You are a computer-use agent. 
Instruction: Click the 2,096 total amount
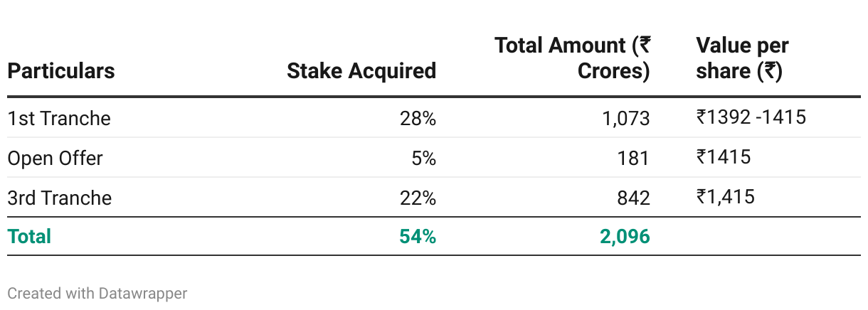625,236
